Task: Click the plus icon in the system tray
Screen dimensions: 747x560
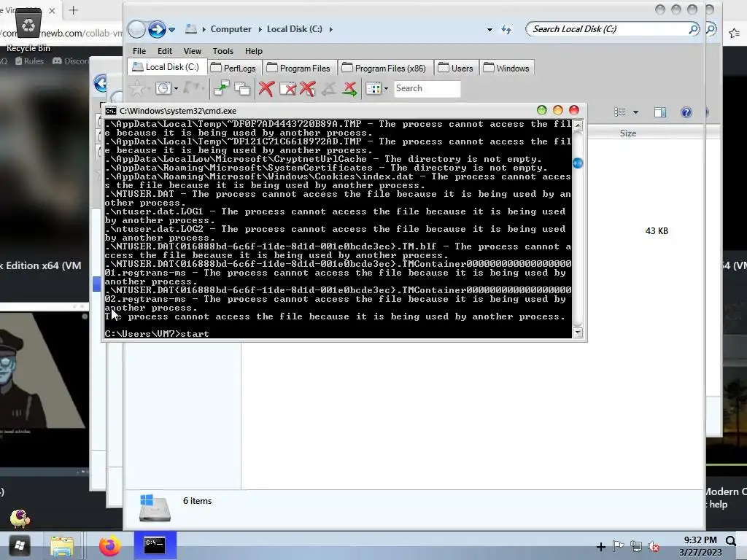Action: click(x=601, y=547)
